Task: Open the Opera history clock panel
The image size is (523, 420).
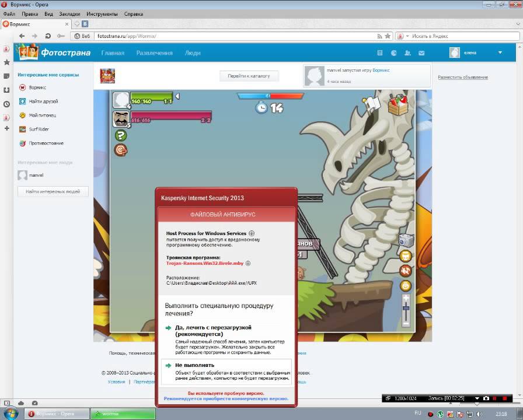Action: pyautogui.click(x=6, y=104)
